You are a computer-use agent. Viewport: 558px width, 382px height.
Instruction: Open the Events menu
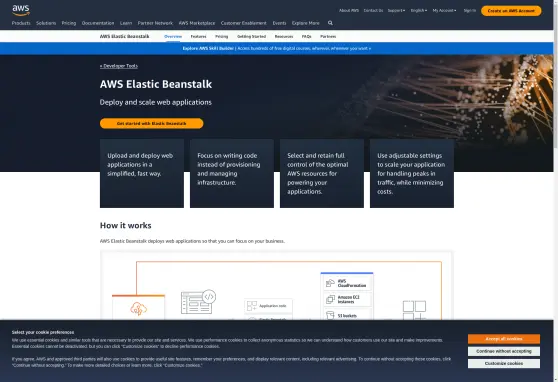(279, 23)
